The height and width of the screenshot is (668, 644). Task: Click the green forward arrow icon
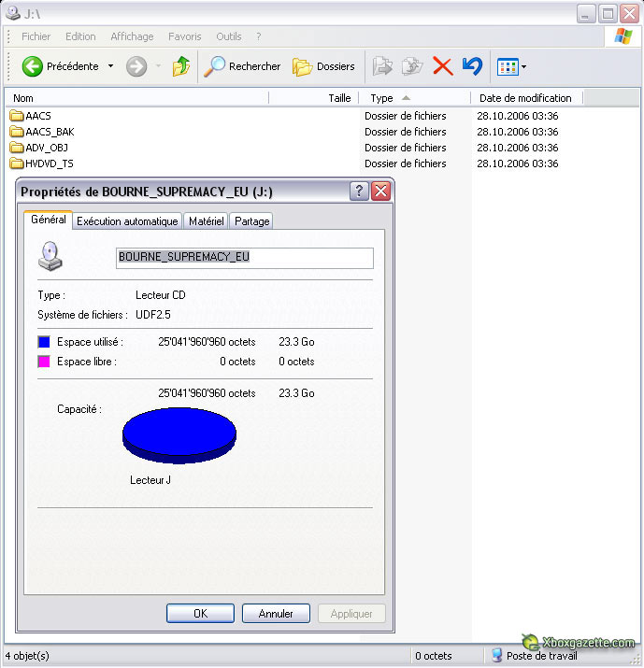point(136,66)
